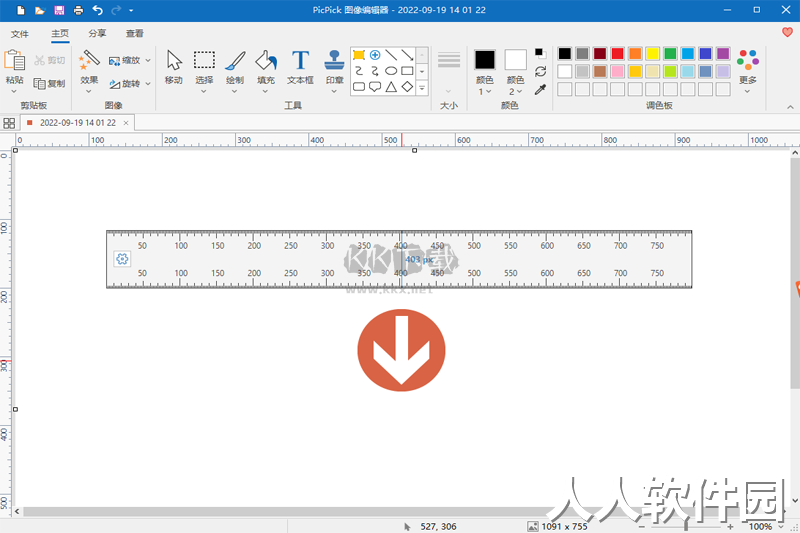The height and width of the screenshot is (533, 800).
Task: Open the 大小 line size selector
Action: [x=448, y=71]
